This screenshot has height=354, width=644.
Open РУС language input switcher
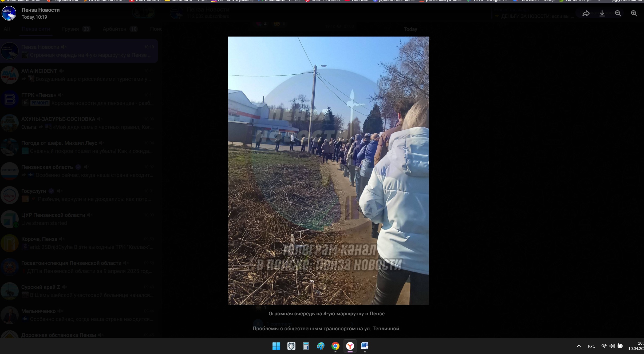click(591, 346)
